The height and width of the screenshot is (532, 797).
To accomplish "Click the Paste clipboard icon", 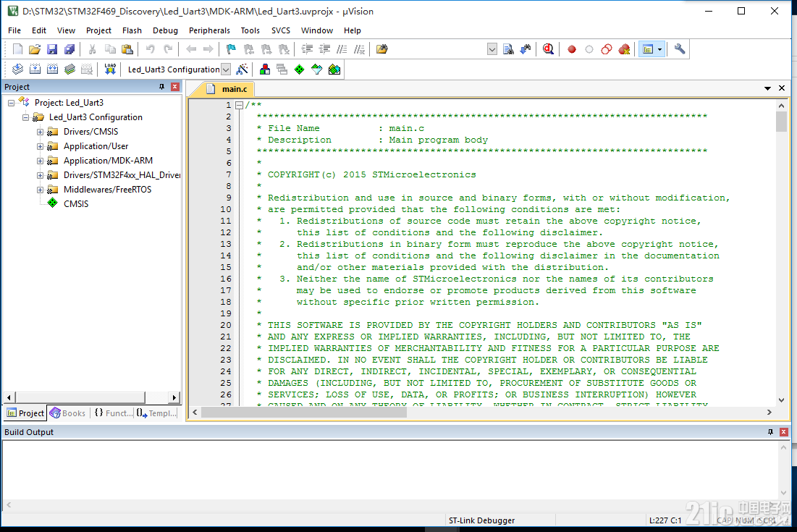I will (127, 49).
